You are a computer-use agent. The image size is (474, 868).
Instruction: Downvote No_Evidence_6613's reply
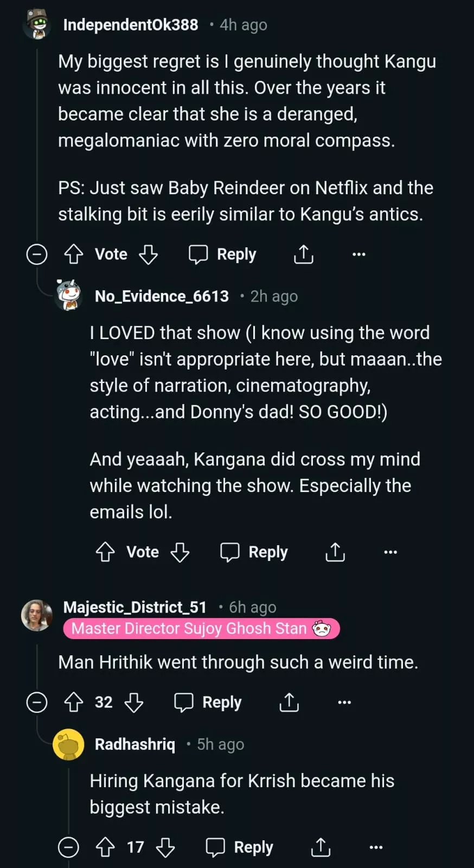[x=180, y=552]
